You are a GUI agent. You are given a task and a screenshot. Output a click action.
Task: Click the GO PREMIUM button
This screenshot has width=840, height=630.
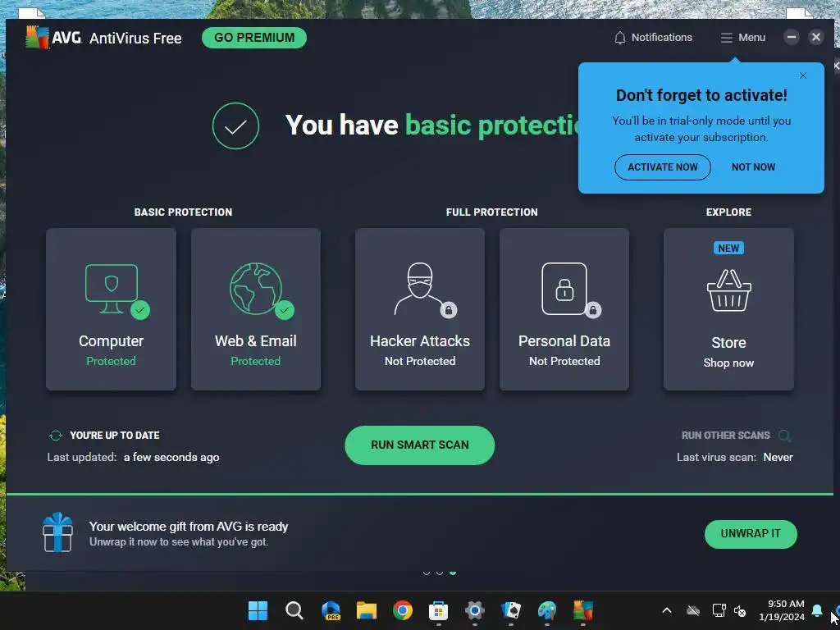click(x=254, y=38)
